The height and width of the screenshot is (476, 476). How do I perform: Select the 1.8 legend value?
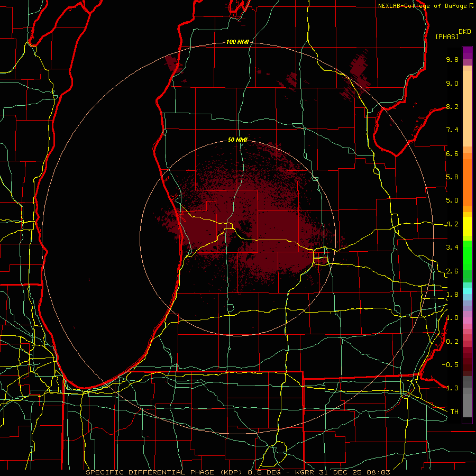coord(452,295)
